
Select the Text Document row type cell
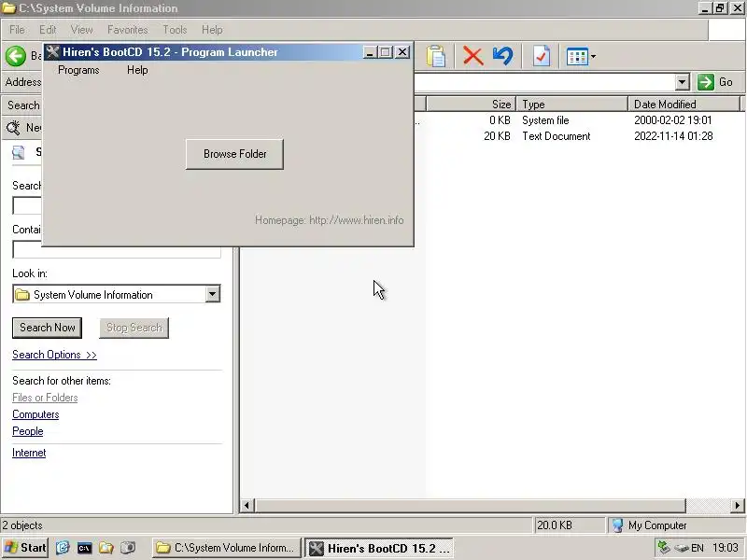pos(556,136)
